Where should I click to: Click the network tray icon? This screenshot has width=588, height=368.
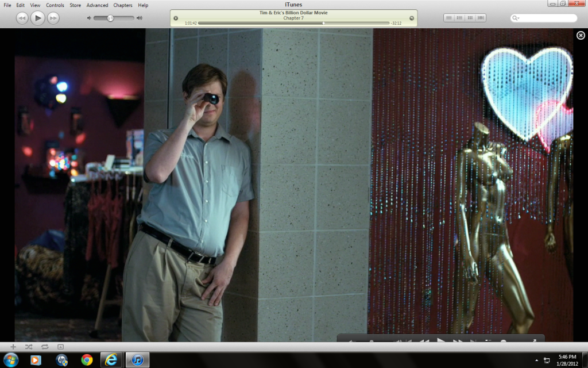point(547,361)
